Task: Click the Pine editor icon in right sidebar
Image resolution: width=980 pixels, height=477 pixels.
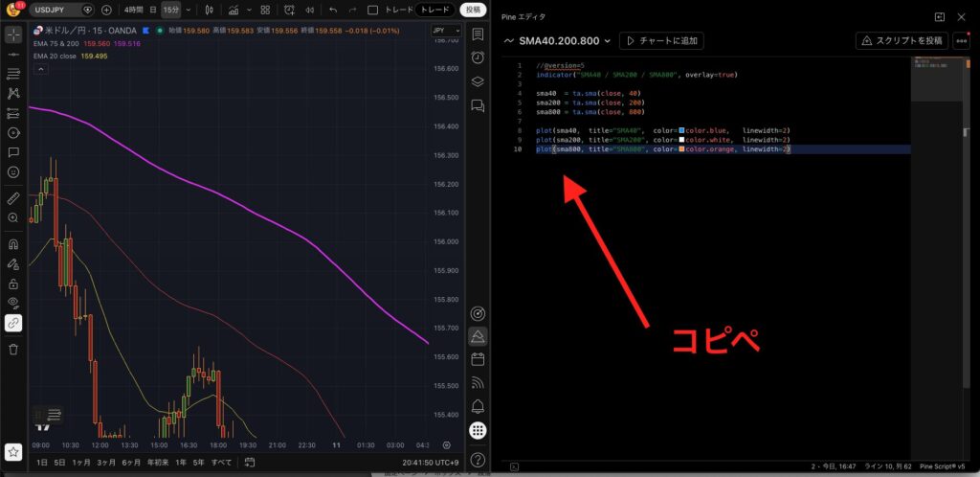Action: [477, 337]
